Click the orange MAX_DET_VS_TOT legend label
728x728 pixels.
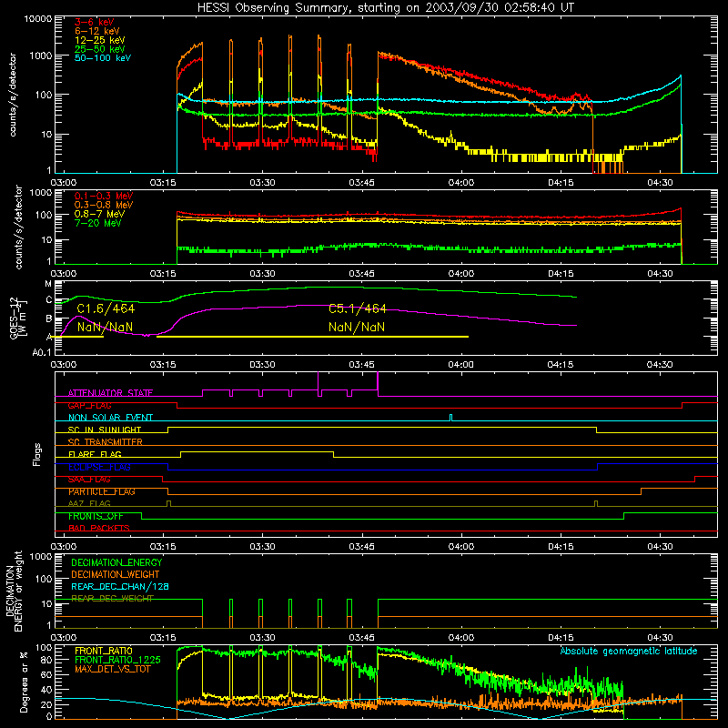(113, 669)
